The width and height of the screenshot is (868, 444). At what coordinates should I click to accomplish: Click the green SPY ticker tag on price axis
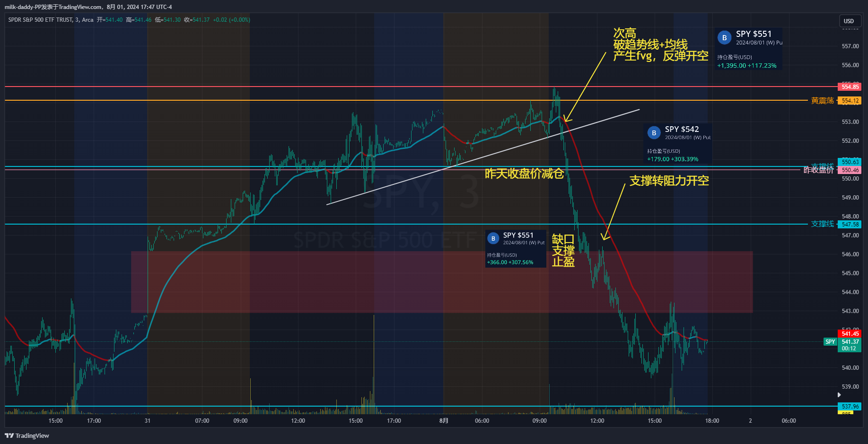point(830,342)
